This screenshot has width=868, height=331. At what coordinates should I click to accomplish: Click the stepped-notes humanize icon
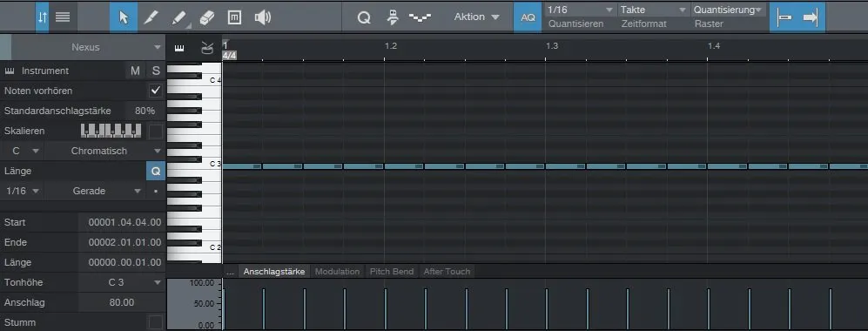click(x=421, y=17)
